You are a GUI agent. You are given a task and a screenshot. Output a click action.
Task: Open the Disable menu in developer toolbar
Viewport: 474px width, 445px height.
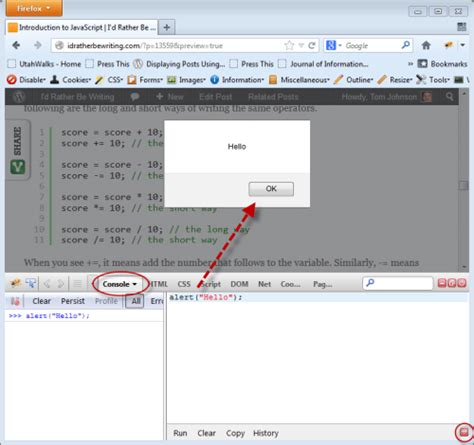point(26,80)
